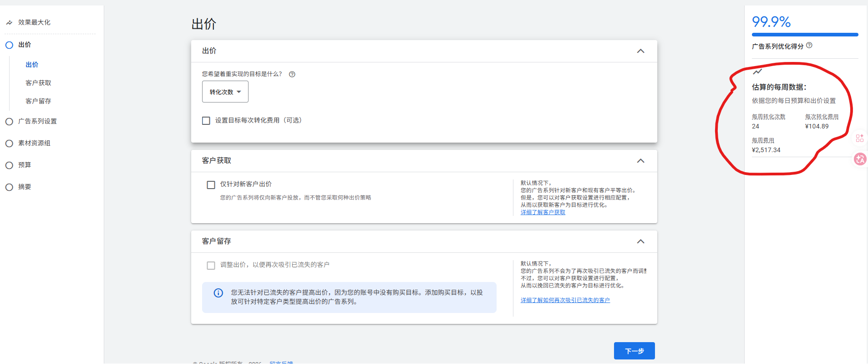This screenshot has height=364, width=868.
Task: Collapse the 客户留存 card chevron
Action: 640,241
